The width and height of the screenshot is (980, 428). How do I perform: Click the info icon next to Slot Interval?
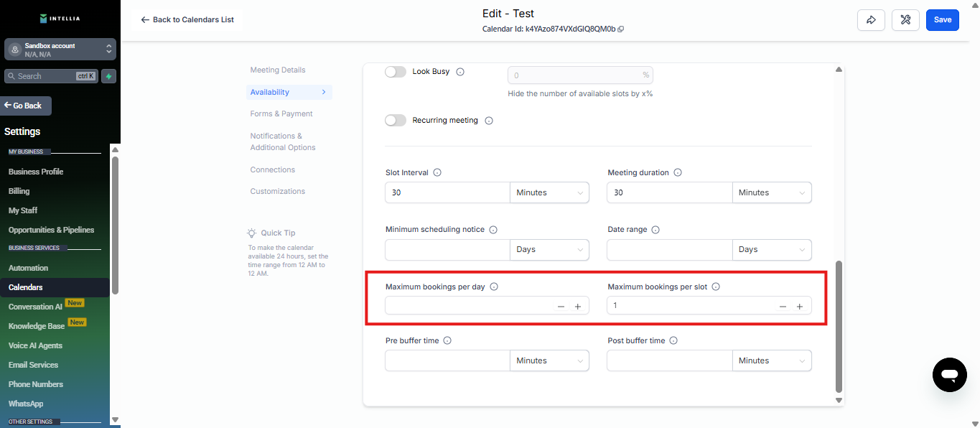pos(437,172)
